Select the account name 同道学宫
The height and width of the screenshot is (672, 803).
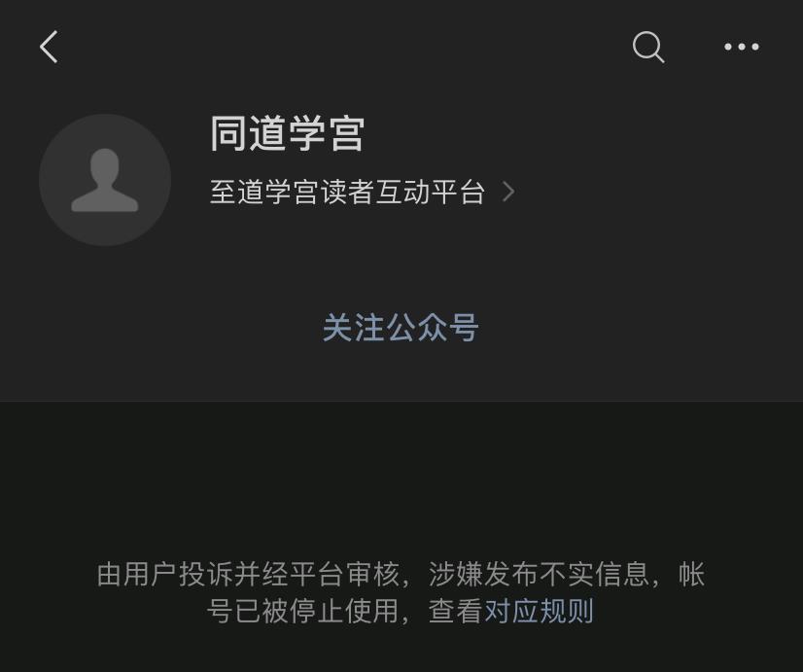288,133
